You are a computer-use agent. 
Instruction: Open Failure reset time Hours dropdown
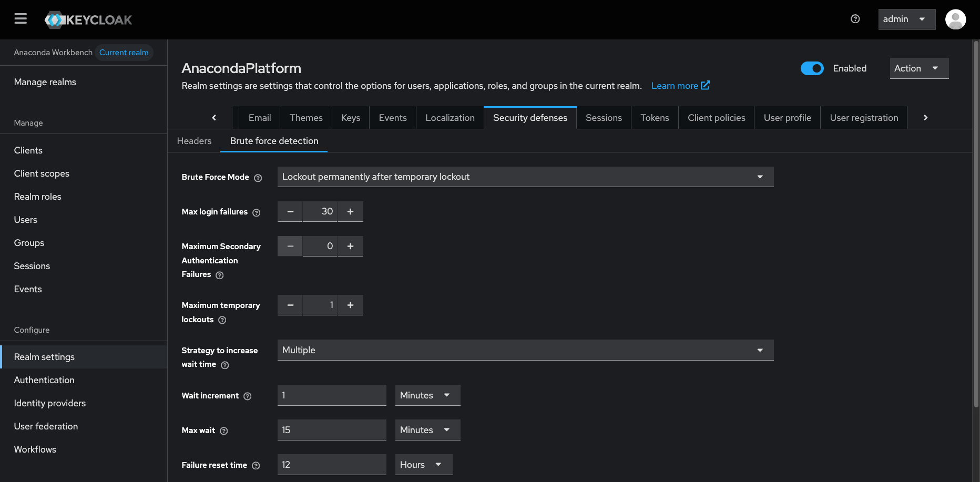tap(424, 465)
